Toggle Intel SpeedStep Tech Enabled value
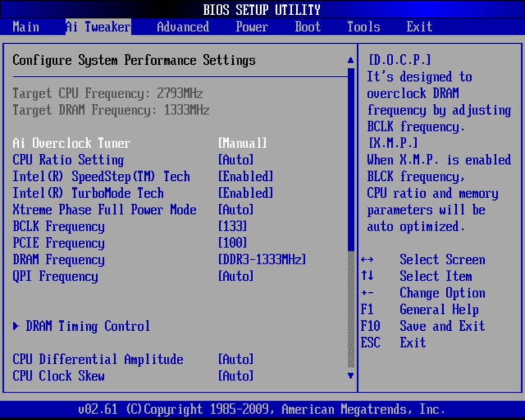Viewport: 525px width, 420px height. [x=246, y=177]
